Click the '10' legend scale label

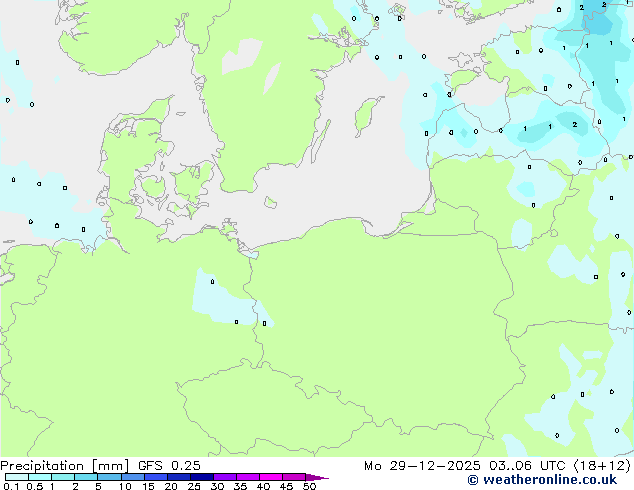[125, 486]
